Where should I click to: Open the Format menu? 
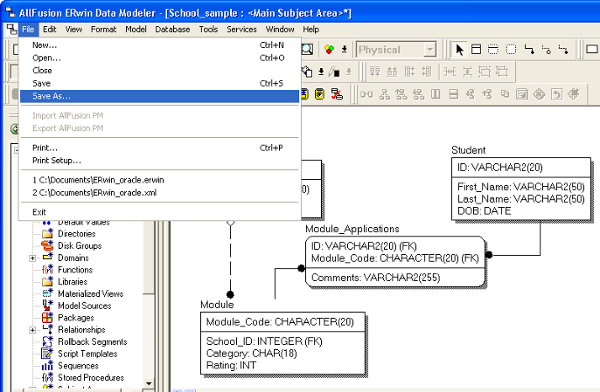103,29
